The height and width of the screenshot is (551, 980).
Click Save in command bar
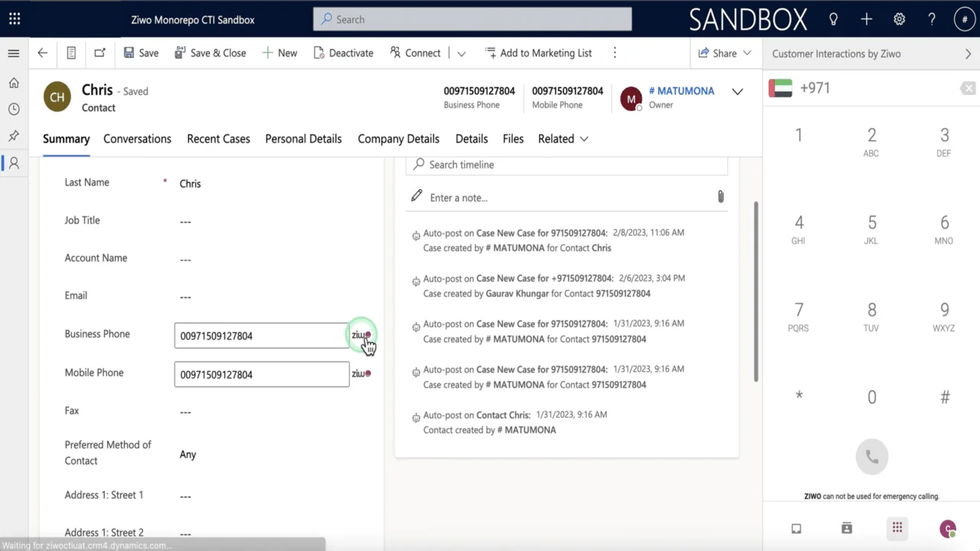tap(141, 53)
